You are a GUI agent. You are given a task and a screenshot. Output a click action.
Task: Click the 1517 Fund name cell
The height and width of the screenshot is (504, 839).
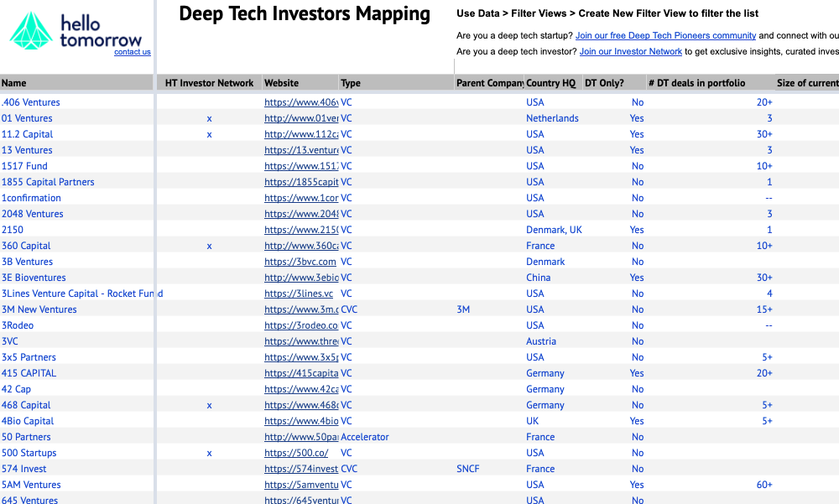click(24, 166)
